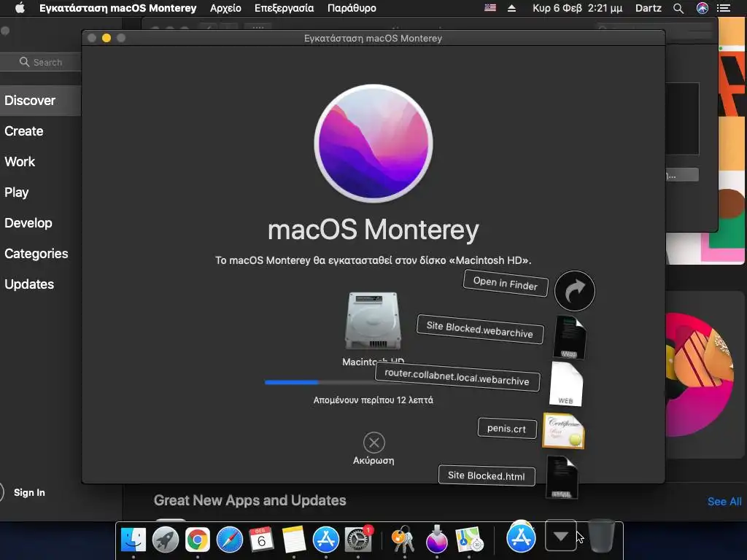Open the Trash in the Dock

601,536
